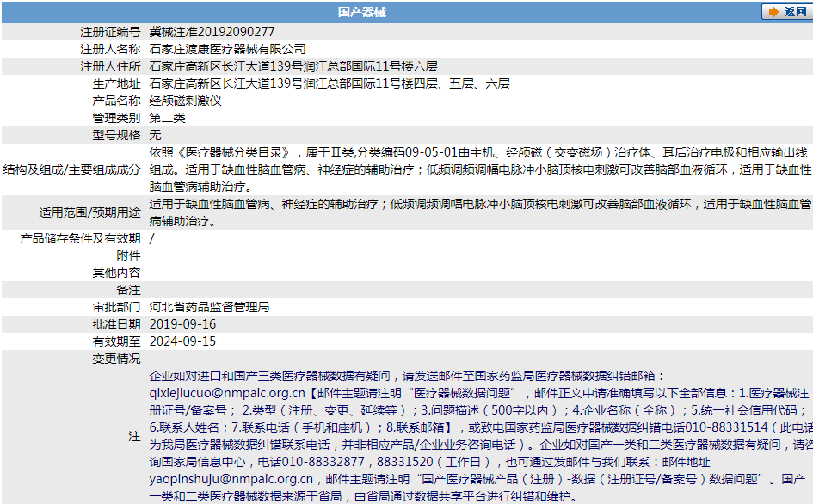Screen dimensions: 813x504
Task: Click product name 经颅磁刺激仪
Action: point(185,101)
